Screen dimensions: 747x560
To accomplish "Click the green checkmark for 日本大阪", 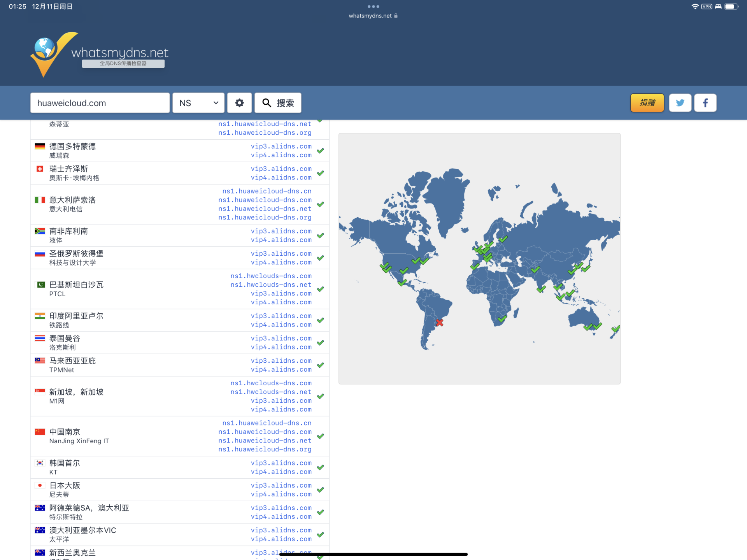I will click(321, 490).
